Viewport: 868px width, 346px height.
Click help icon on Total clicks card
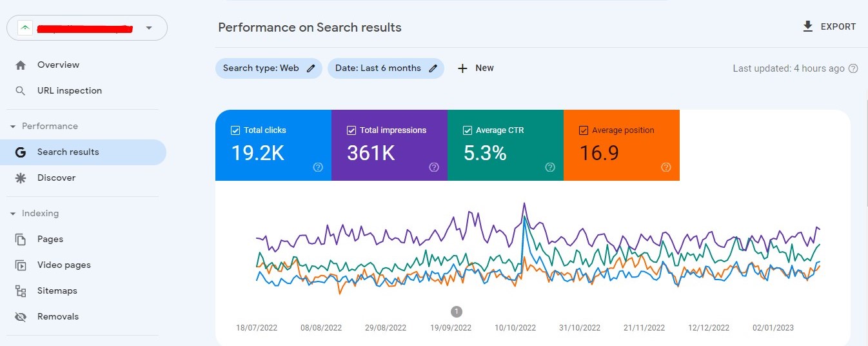pos(318,167)
